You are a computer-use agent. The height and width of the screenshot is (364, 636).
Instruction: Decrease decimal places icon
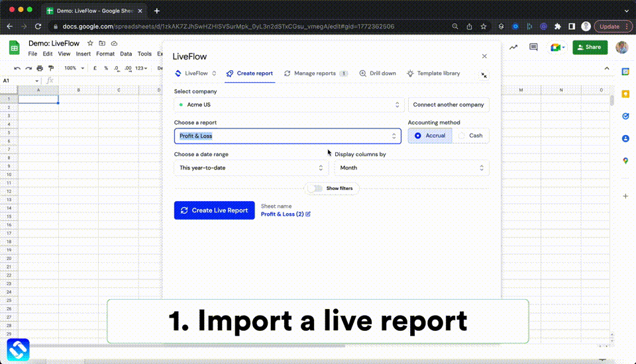click(117, 68)
